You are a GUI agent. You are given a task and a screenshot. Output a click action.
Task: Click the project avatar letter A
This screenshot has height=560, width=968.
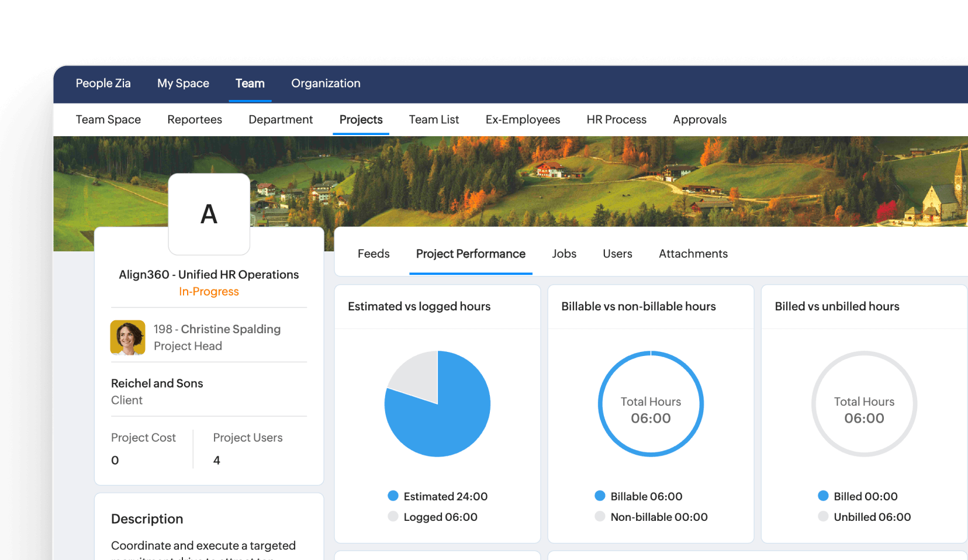coord(209,214)
